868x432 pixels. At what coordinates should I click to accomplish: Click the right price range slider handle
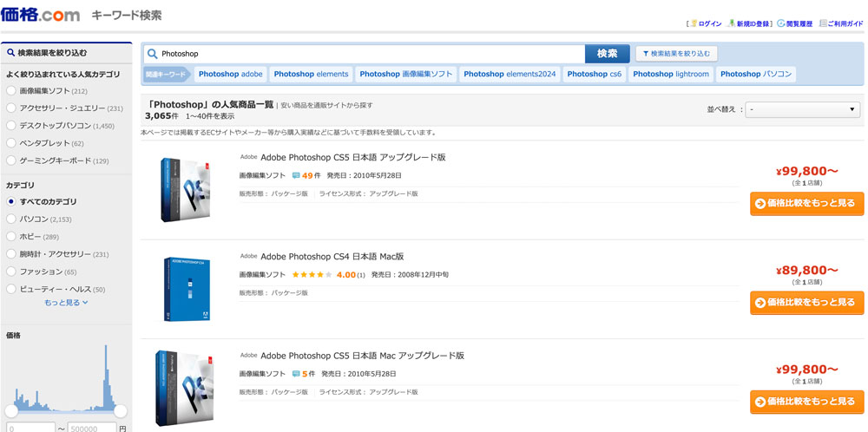(121, 411)
